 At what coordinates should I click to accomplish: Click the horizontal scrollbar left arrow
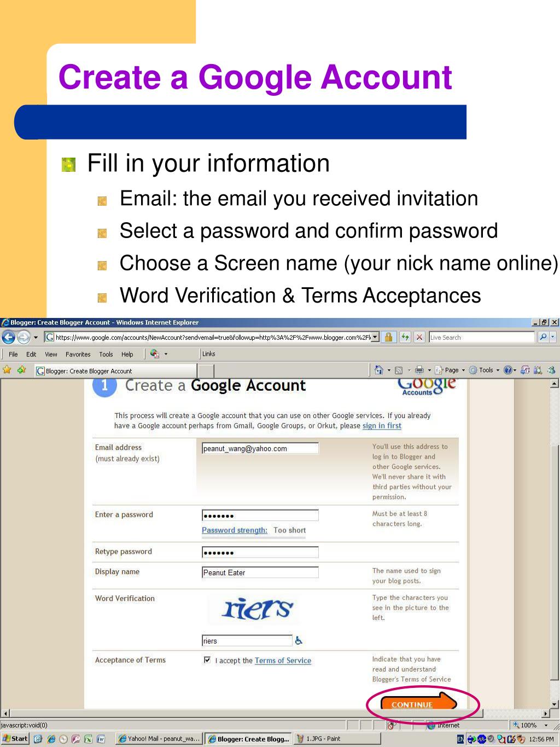click(5, 714)
